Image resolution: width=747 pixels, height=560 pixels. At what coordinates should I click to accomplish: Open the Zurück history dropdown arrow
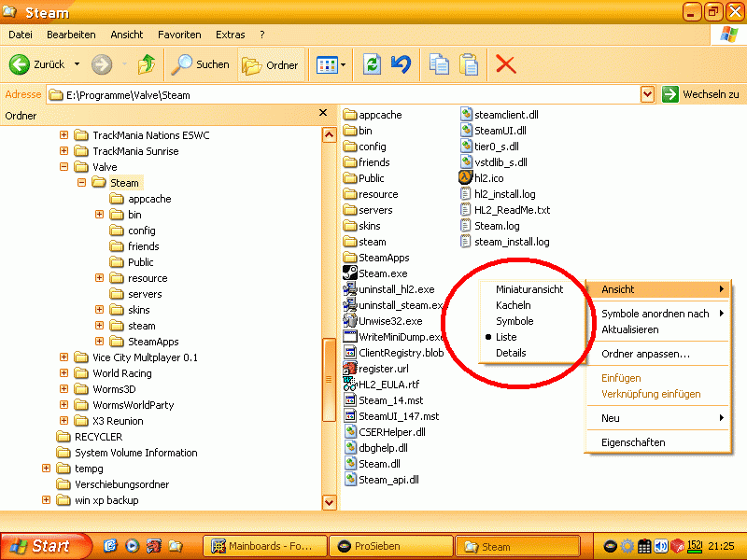tap(77, 64)
